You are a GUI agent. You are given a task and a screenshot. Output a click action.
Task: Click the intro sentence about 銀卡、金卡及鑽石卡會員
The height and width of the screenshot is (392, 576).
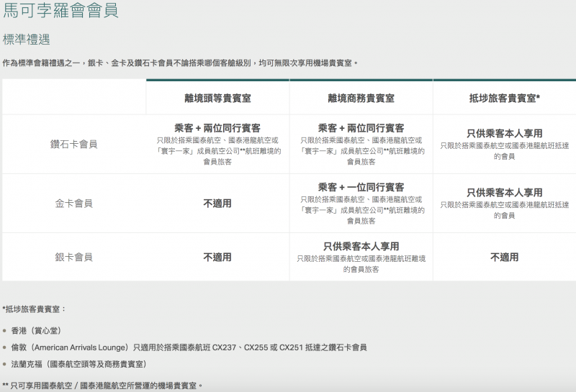180,63
